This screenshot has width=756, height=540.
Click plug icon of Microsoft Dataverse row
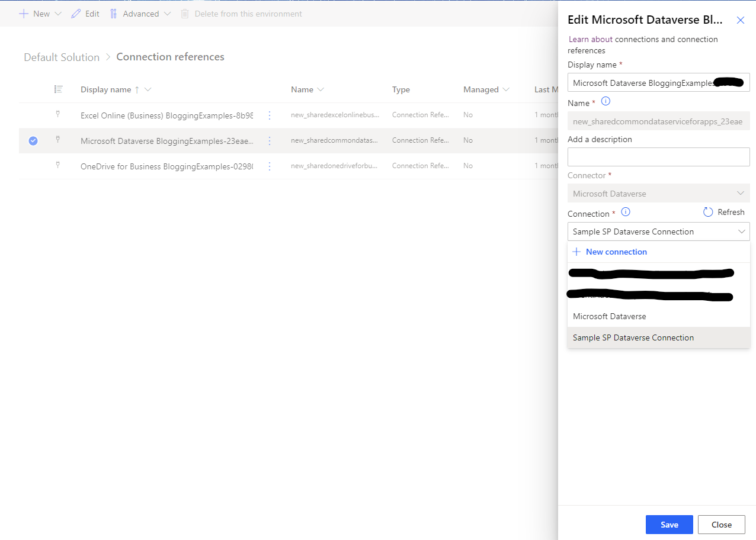(57, 139)
